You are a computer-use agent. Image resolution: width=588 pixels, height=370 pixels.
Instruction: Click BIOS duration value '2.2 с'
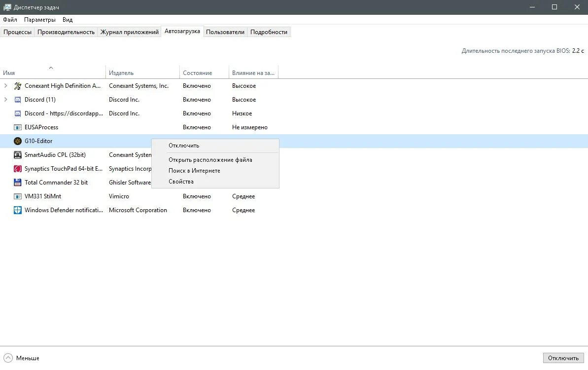(x=578, y=51)
